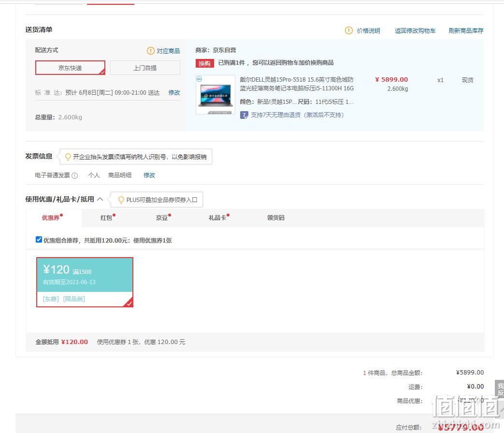The width and height of the screenshot is (504, 433).
Task: Click the info icon next to 电子普通发票
Action: click(x=74, y=175)
